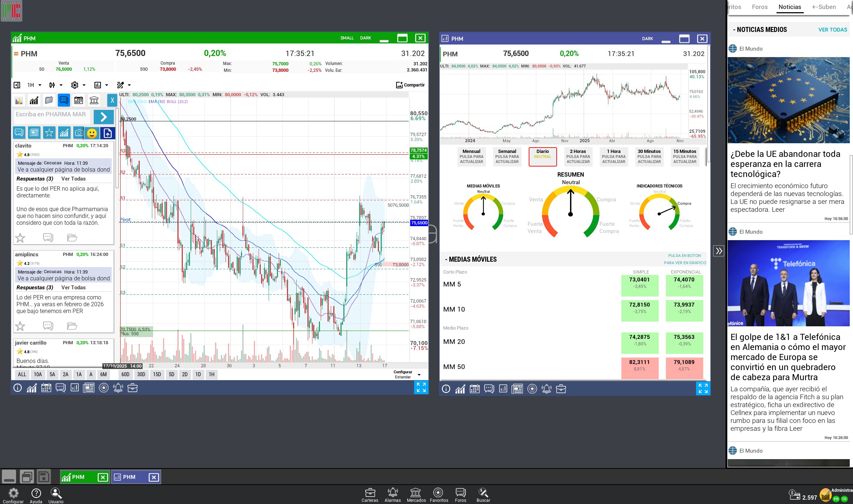Toggle SMALL view in PHM chart window

[x=347, y=38]
